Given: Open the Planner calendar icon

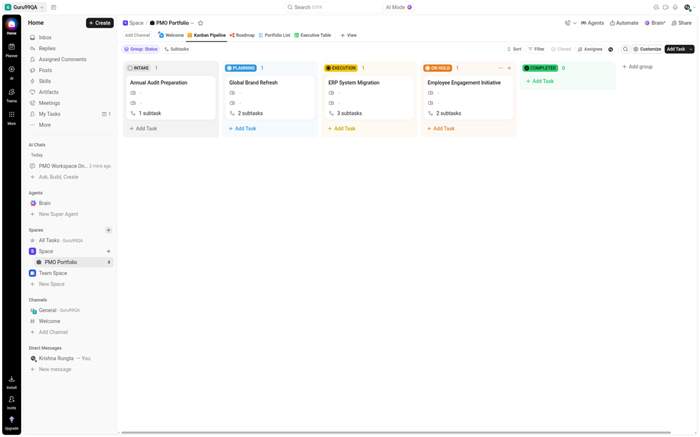Looking at the screenshot, I should pyautogui.click(x=12, y=49).
